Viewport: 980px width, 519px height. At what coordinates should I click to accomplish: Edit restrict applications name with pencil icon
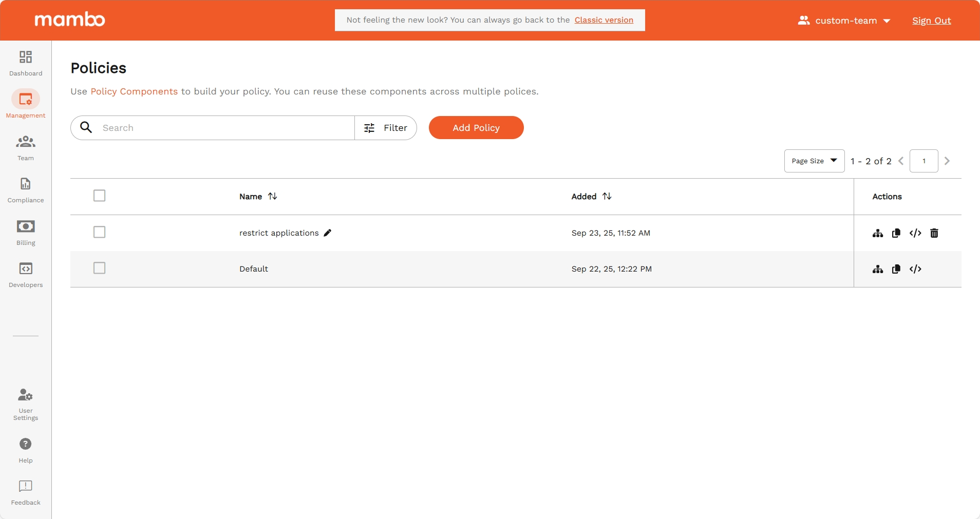[x=328, y=233]
